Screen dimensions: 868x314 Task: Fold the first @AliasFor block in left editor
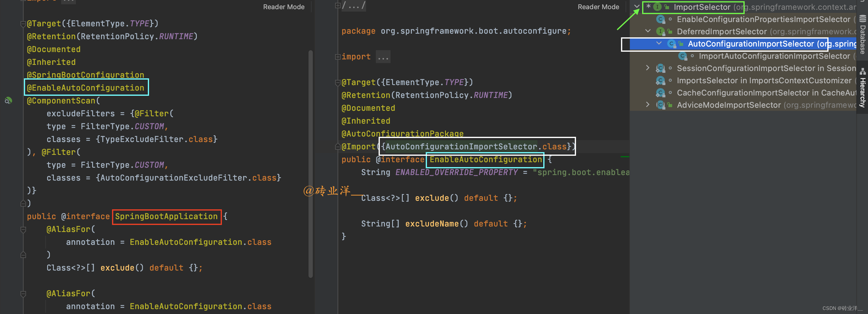click(x=23, y=230)
